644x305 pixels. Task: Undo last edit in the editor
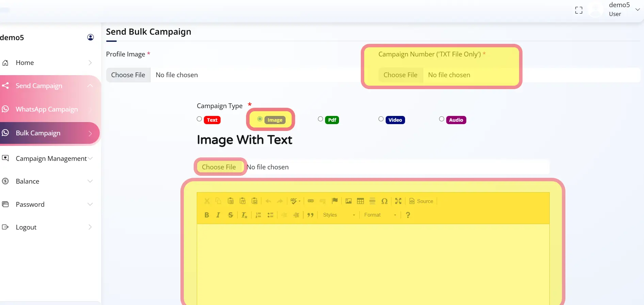pyautogui.click(x=268, y=201)
